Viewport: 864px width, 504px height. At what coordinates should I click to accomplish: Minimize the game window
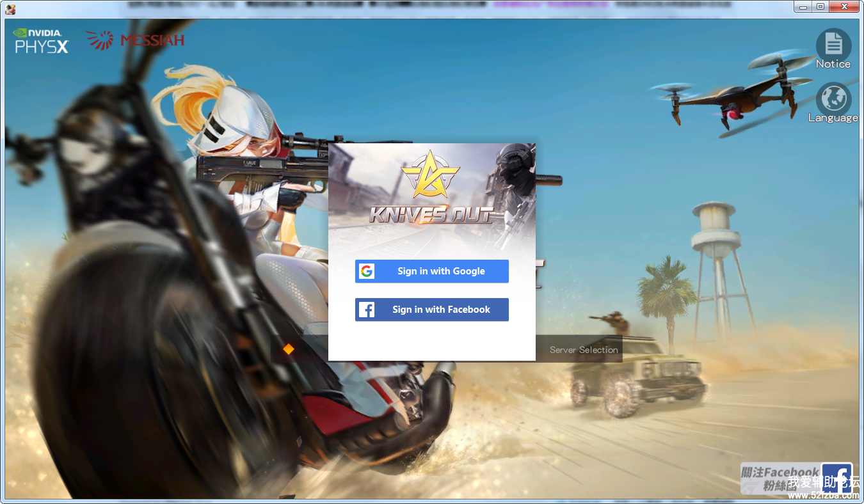(x=803, y=7)
